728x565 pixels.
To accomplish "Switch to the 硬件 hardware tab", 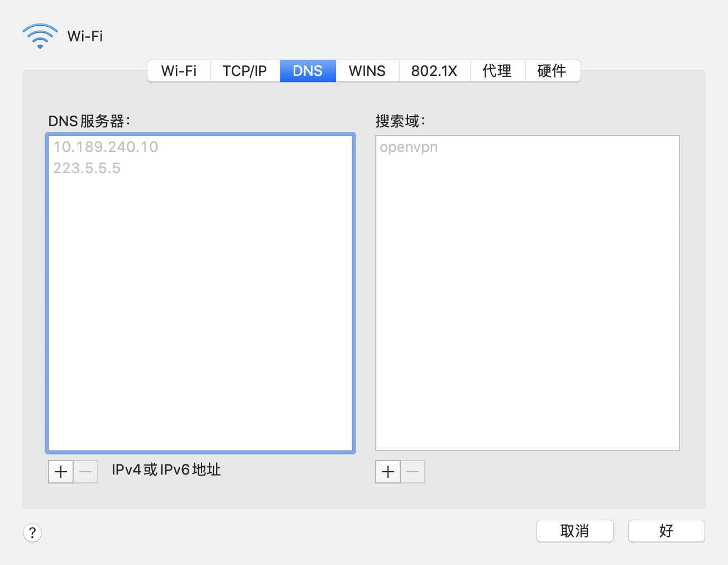I will [x=552, y=71].
